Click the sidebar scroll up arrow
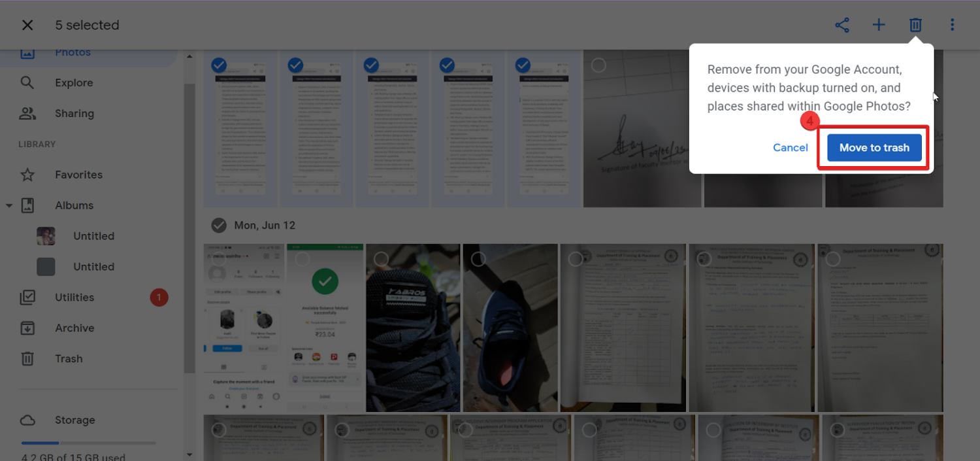The height and width of the screenshot is (461, 980). (x=189, y=57)
